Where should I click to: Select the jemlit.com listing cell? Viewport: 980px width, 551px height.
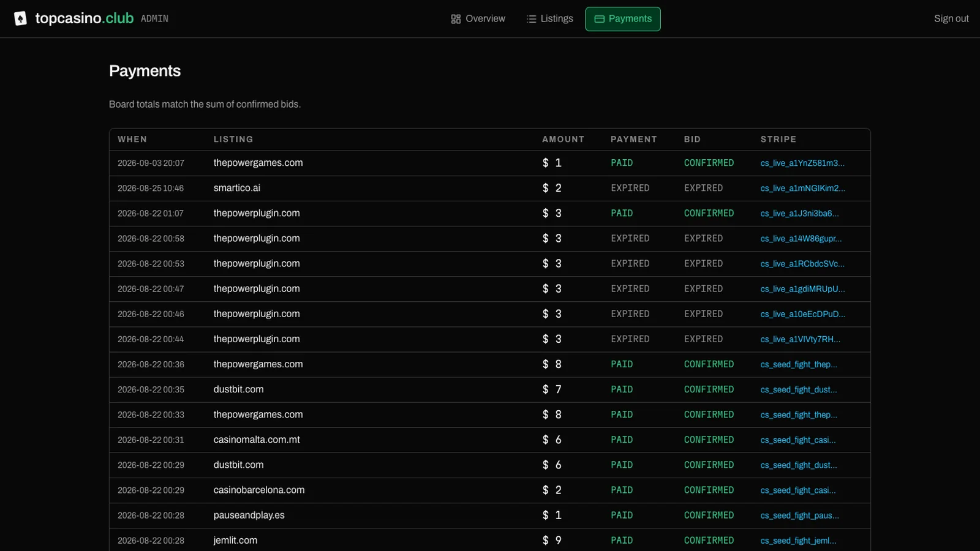pos(235,540)
